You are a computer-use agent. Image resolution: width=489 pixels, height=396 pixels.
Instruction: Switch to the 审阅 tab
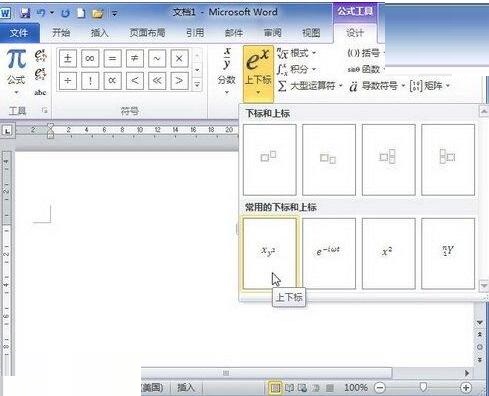(x=273, y=33)
